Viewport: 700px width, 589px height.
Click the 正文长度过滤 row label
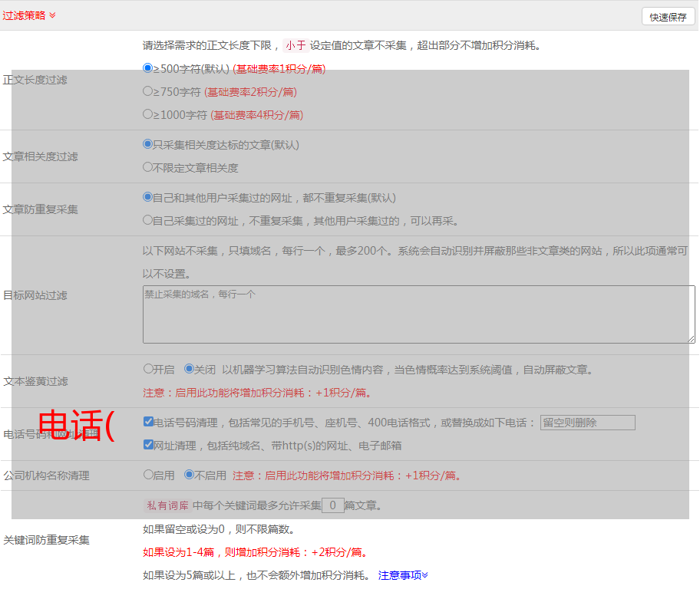point(35,80)
